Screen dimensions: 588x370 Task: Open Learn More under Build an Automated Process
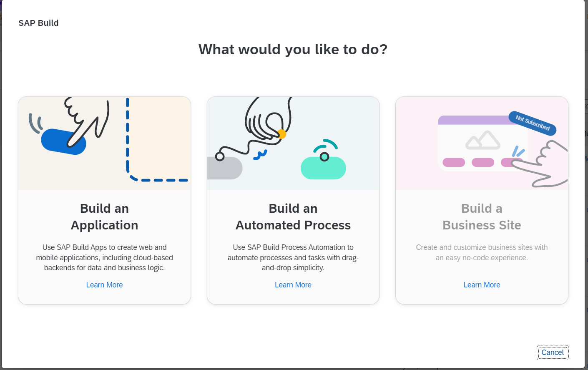click(x=293, y=284)
